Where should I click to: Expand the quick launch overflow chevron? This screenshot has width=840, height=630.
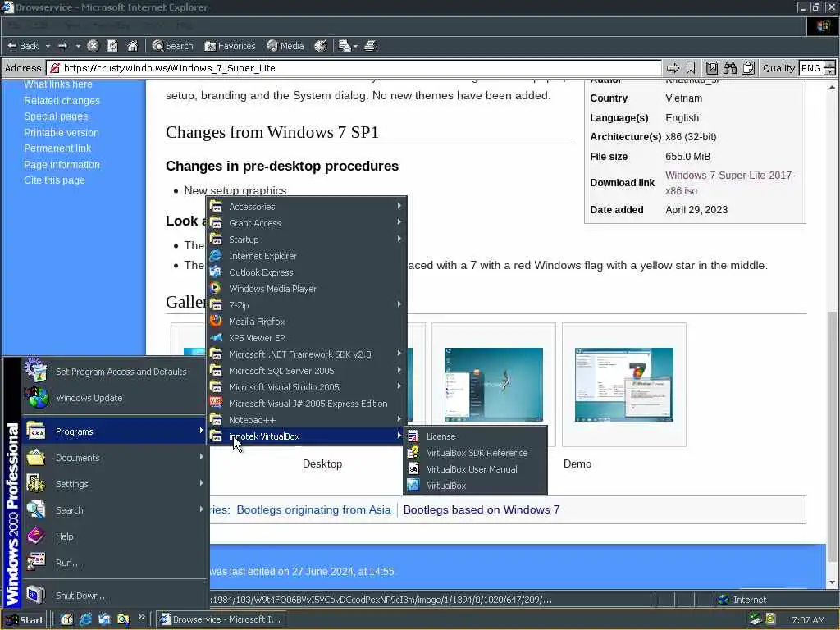(141, 617)
